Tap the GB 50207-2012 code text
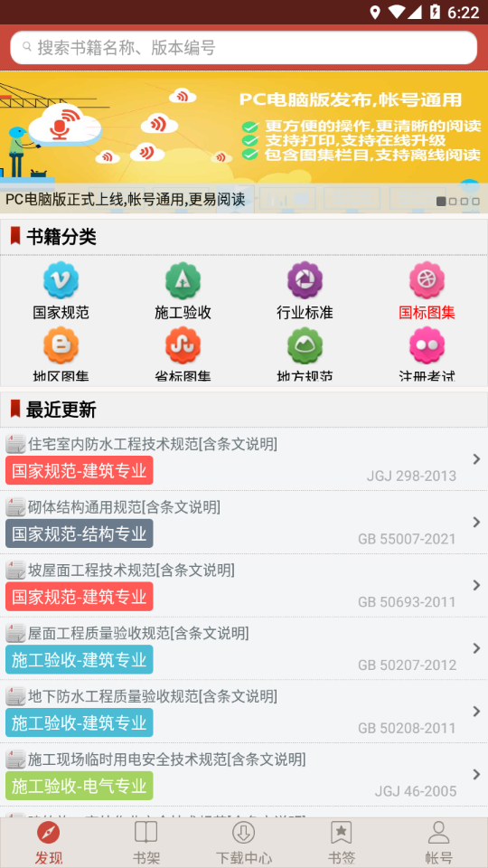Viewport: 488px width, 868px height. [x=408, y=665]
